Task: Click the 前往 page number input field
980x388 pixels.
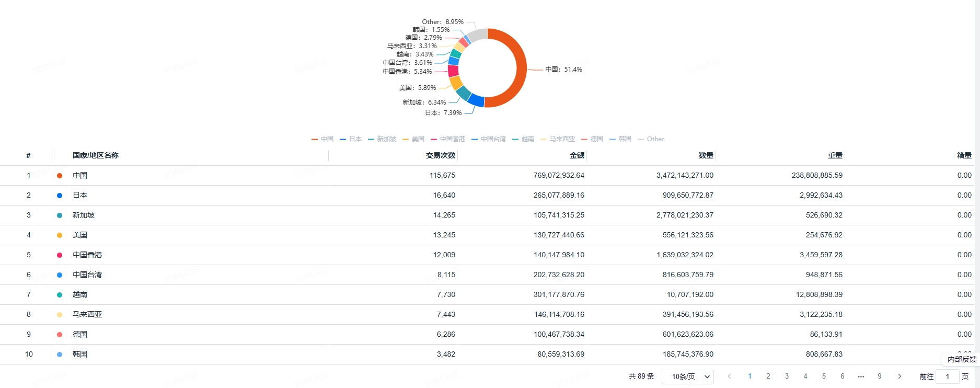Action: tap(948, 376)
